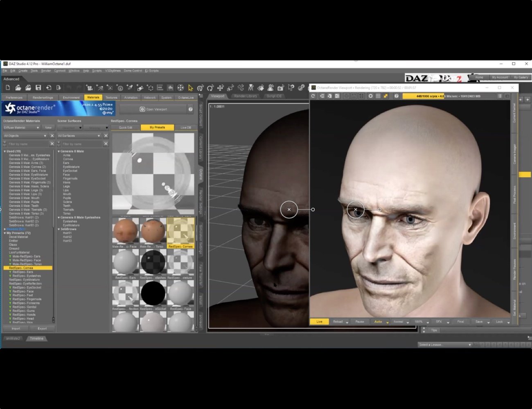532x409 pixels.
Task: Switch to the Environment tab
Action: point(71,98)
